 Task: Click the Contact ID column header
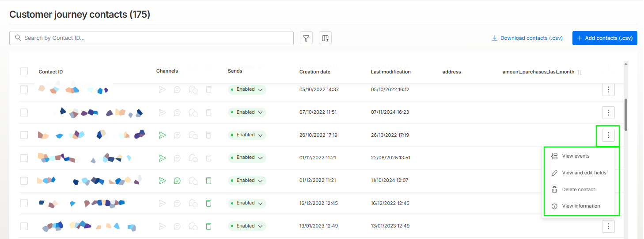coord(51,72)
